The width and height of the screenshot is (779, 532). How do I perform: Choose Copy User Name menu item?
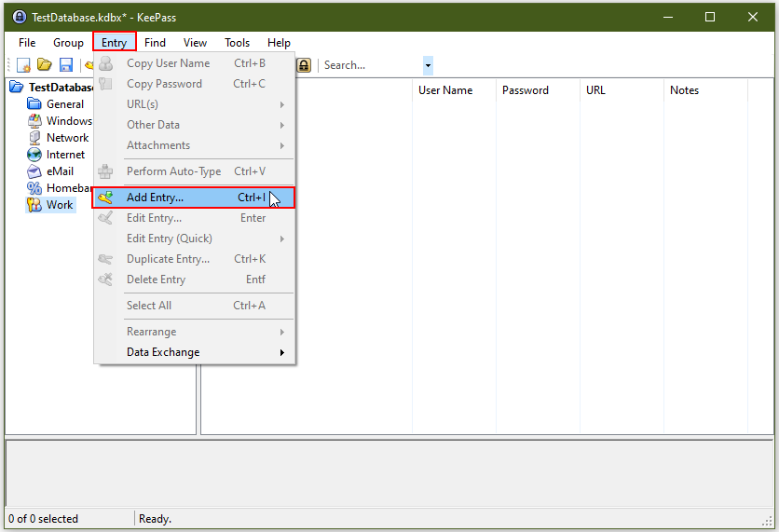coord(194,63)
